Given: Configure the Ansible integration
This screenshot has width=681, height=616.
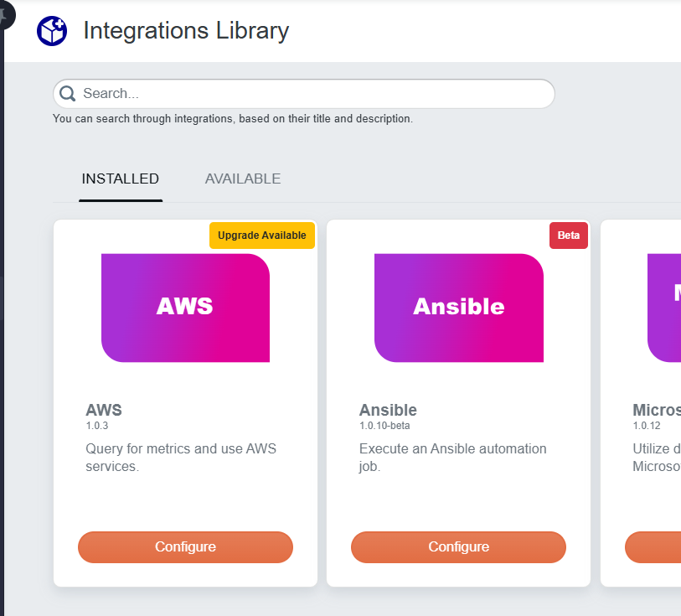Looking at the screenshot, I should pos(459,547).
